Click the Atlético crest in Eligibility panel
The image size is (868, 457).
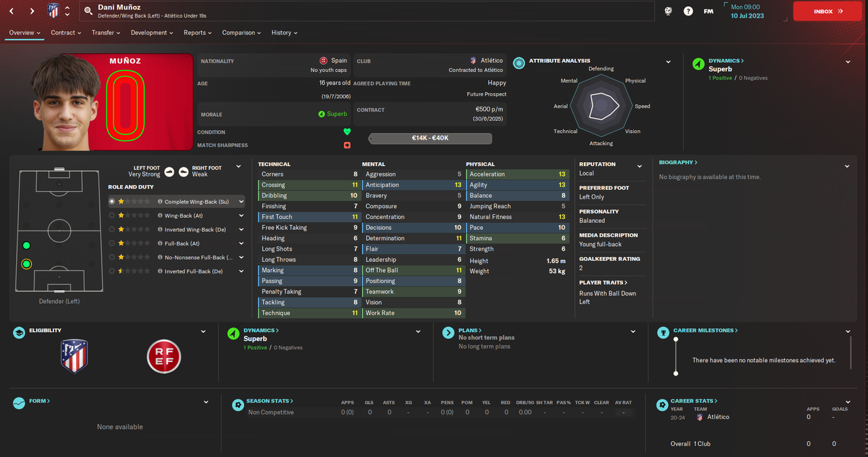tap(74, 357)
